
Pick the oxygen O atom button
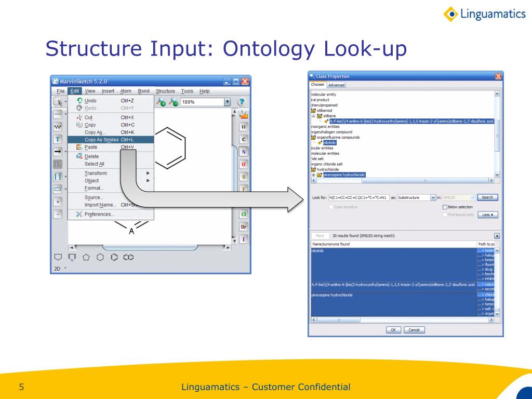click(x=243, y=165)
